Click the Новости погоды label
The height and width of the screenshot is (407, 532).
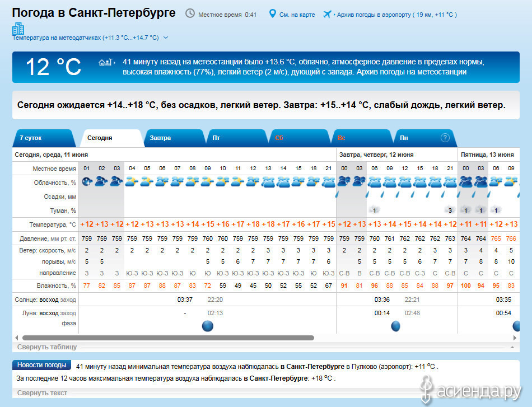42,365
